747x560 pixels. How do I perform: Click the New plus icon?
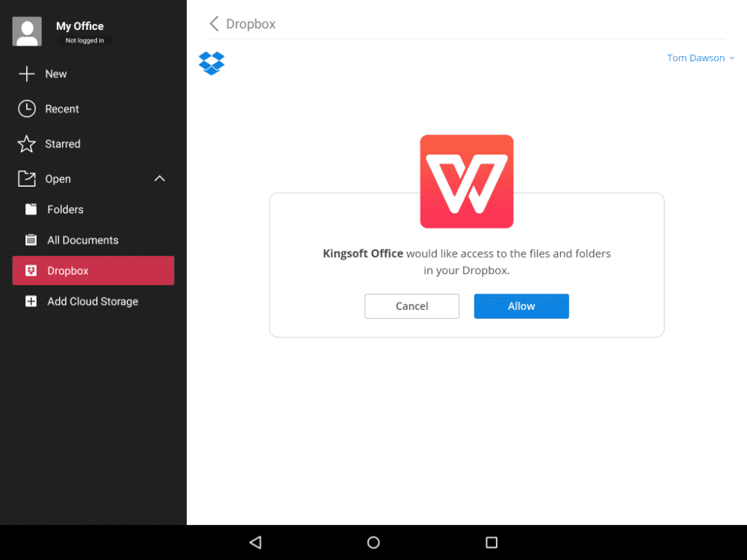pyautogui.click(x=27, y=74)
